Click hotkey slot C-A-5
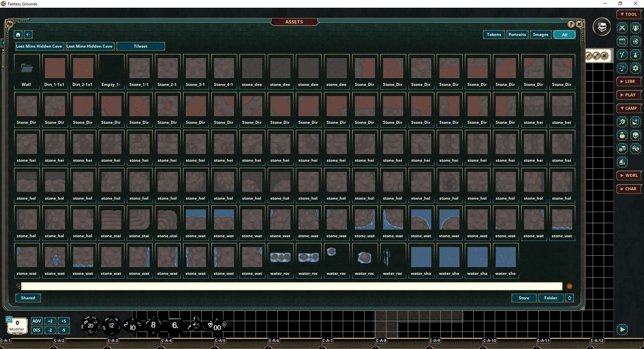 (x=241, y=343)
